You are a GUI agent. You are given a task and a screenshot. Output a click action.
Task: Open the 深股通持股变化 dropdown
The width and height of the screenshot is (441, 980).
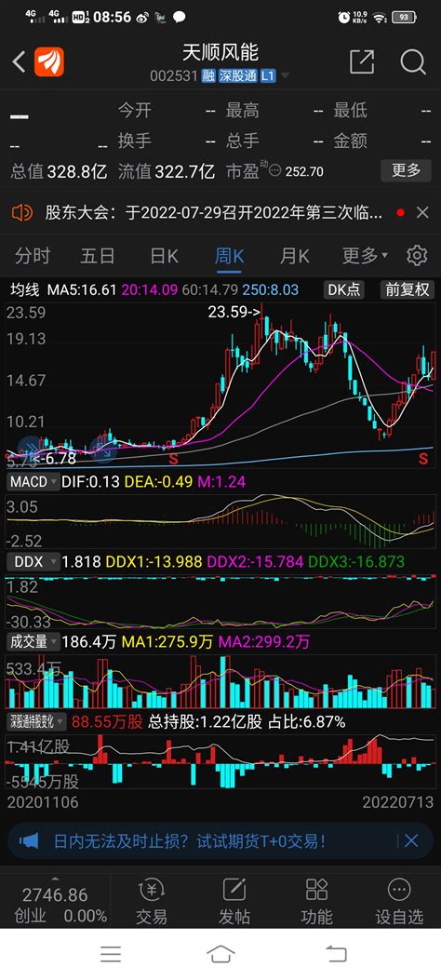[36, 722]
